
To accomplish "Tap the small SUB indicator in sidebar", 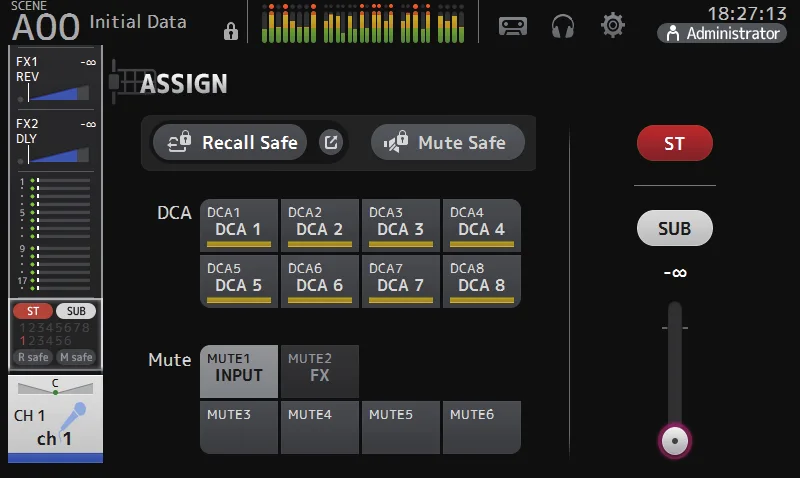I will point(76,311).
